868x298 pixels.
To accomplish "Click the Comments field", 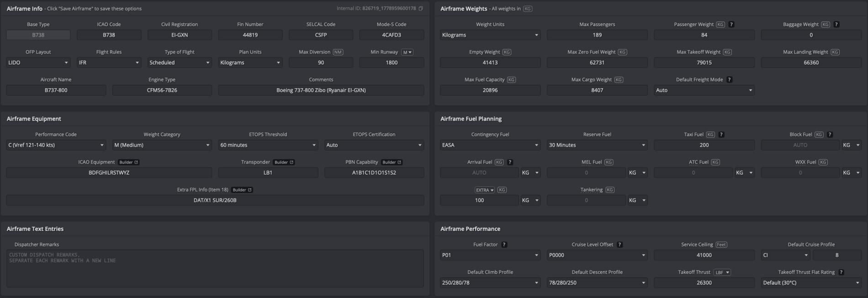I will click(321, 90).
